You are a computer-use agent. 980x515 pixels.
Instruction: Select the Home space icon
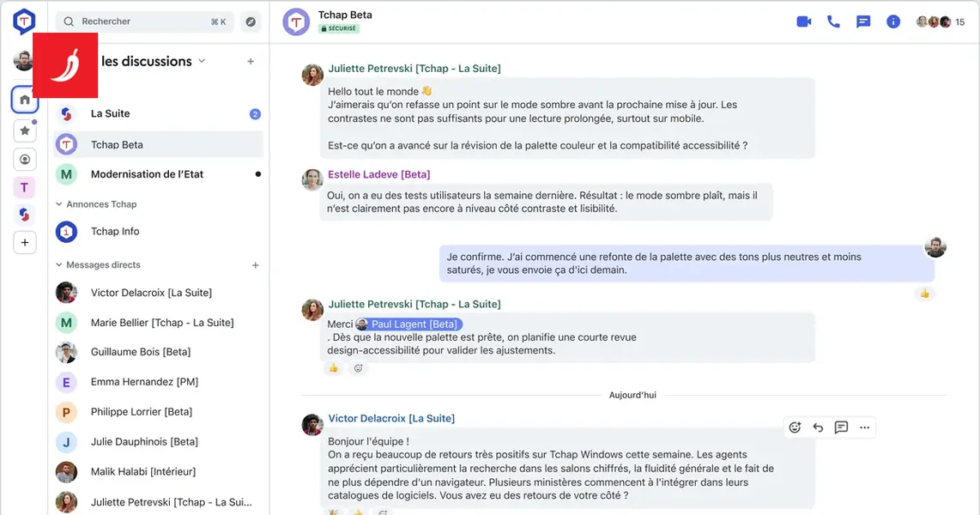click(x=24, y=100)
